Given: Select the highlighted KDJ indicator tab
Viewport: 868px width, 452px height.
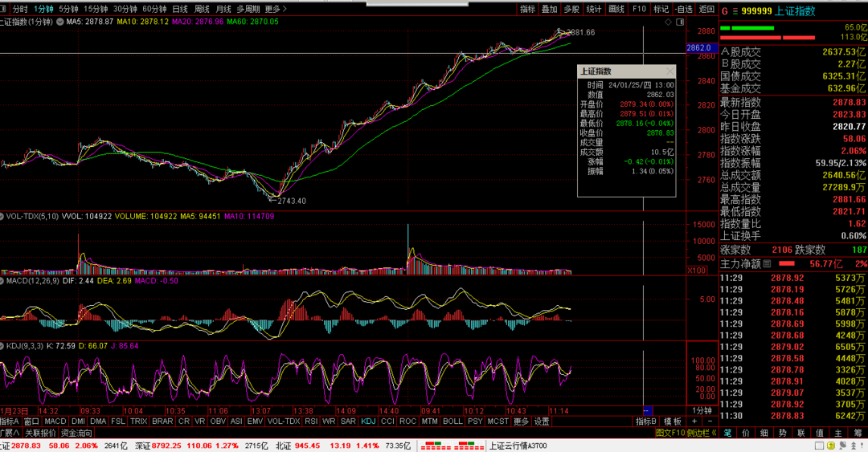Looking at the screenshot, I should (368, 421).
